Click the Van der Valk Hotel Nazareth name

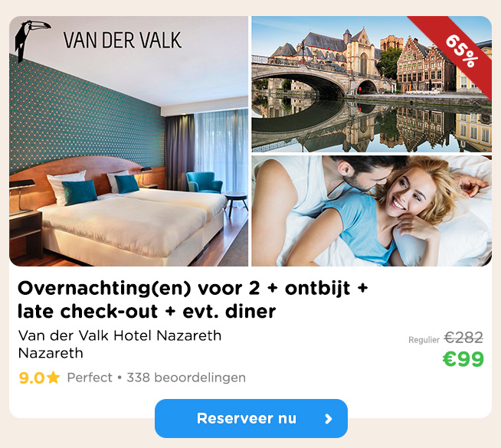[x=120, y=335]
